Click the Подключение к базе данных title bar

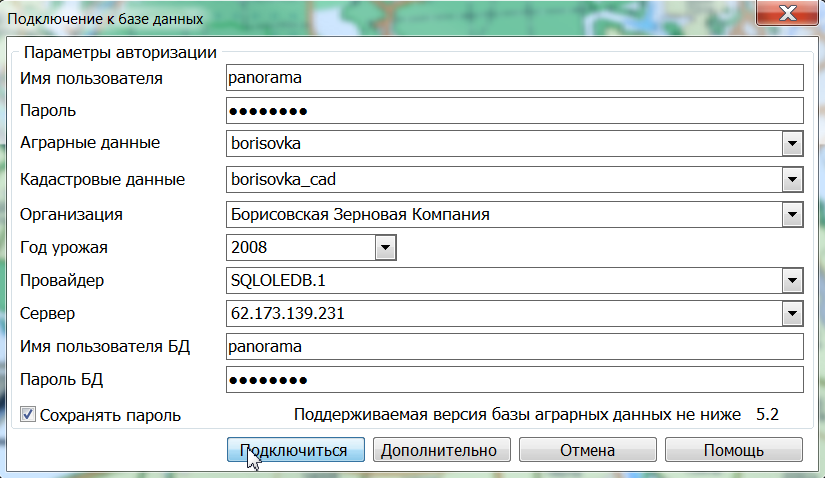(300, 18)
